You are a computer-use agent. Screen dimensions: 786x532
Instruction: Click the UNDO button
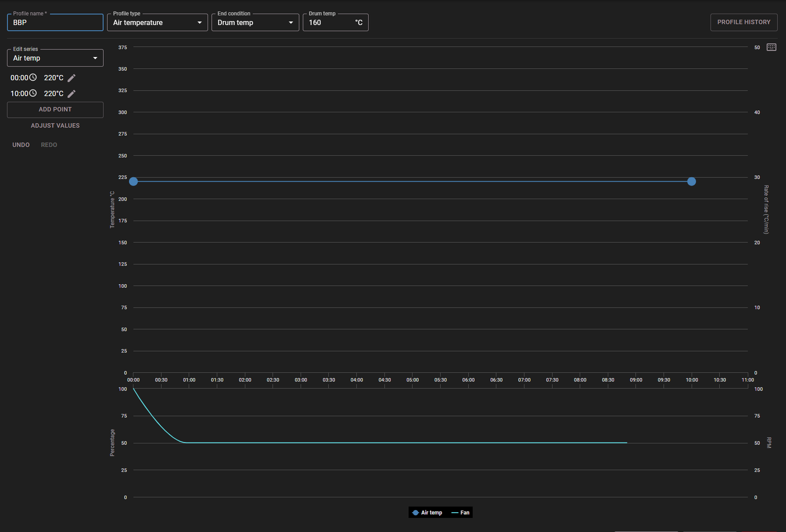[21, 145]
